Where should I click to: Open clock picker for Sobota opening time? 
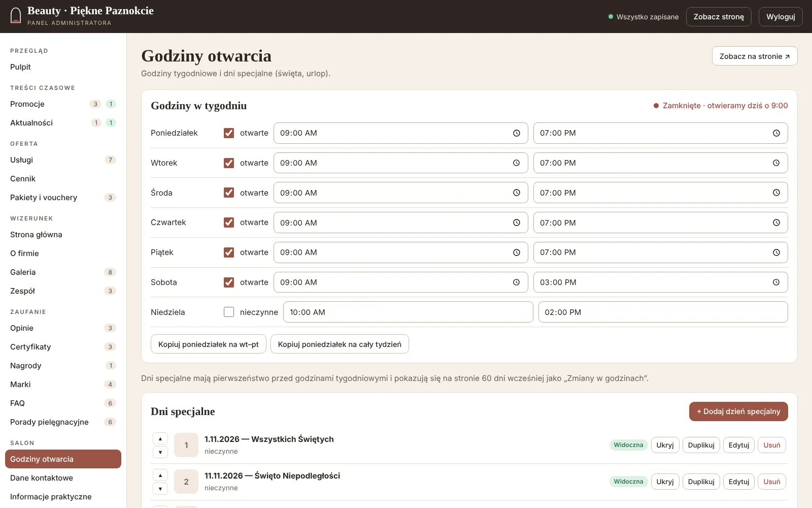tap(516, 282)
